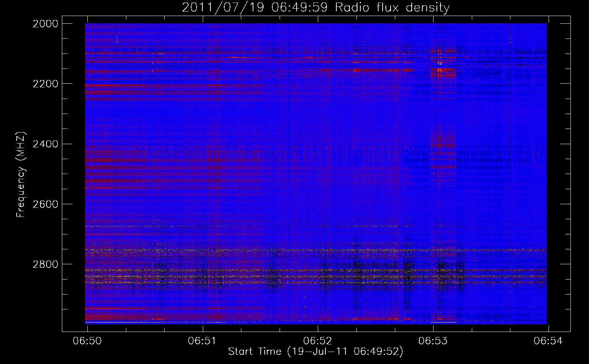Click the 06:50 time tick label
Viewport: 589px width, 364px height.
[87, 341]
